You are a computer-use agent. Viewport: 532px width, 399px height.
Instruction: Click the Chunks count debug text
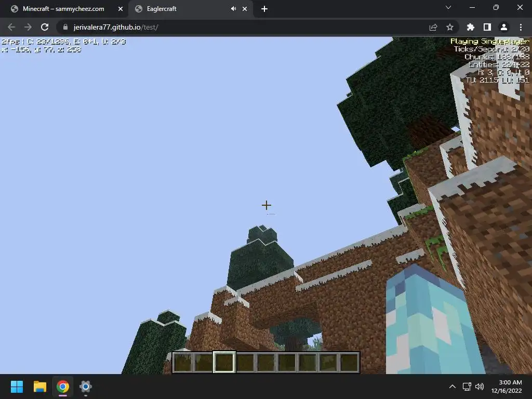[x=497, y=57]
